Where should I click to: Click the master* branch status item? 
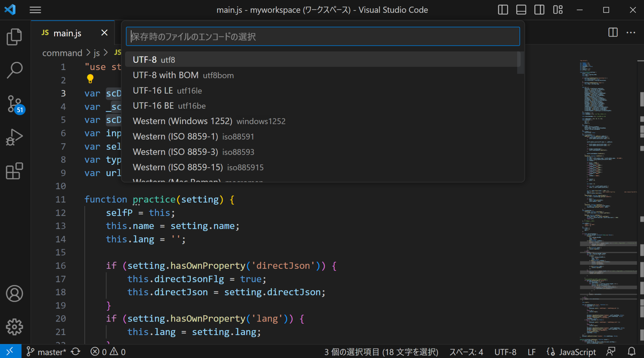coord(47,352)
